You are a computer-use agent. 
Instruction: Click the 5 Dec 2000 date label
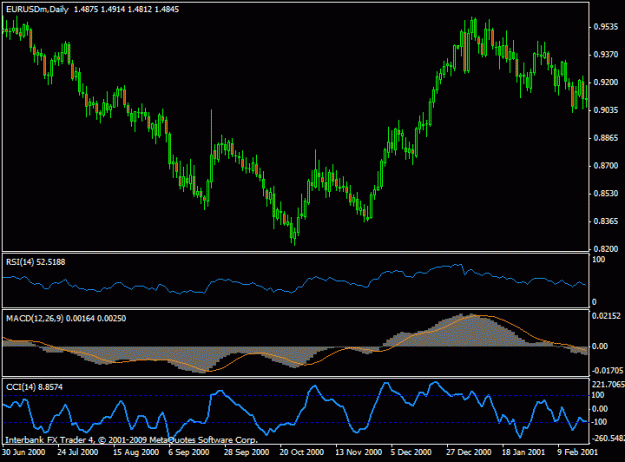[411, 452]
